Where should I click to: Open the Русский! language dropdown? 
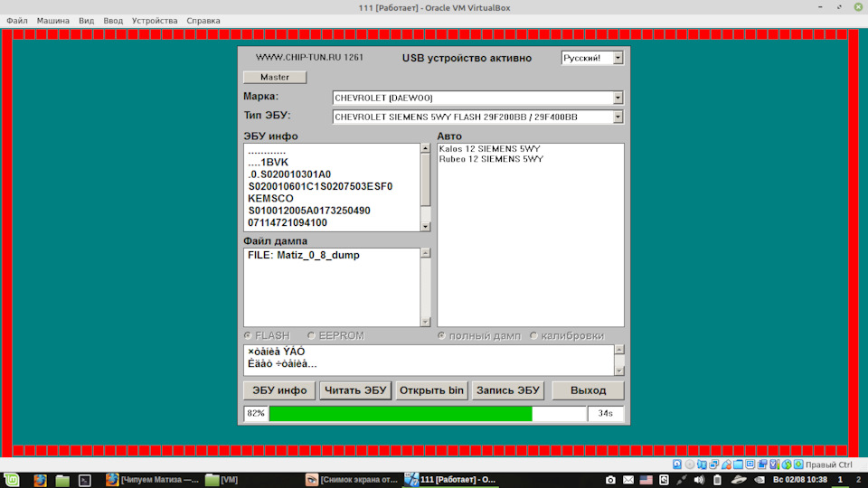tap(591, 58)
